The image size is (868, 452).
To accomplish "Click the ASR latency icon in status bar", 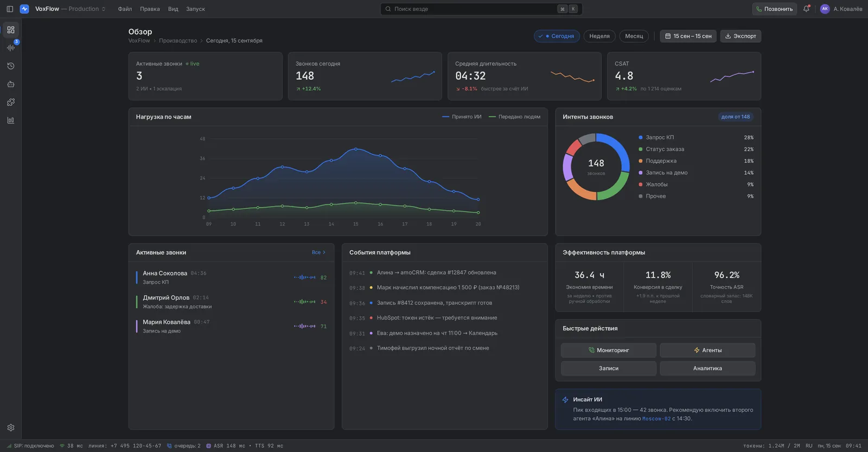I will pos(208,446).
